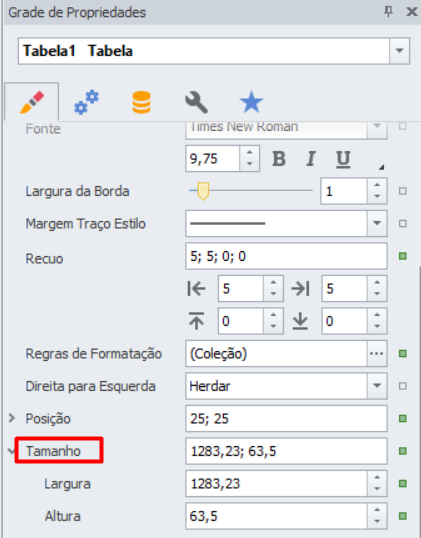The image size is (421, 538).
Task: Decrease the Largura value
Action: coord(377,490)
